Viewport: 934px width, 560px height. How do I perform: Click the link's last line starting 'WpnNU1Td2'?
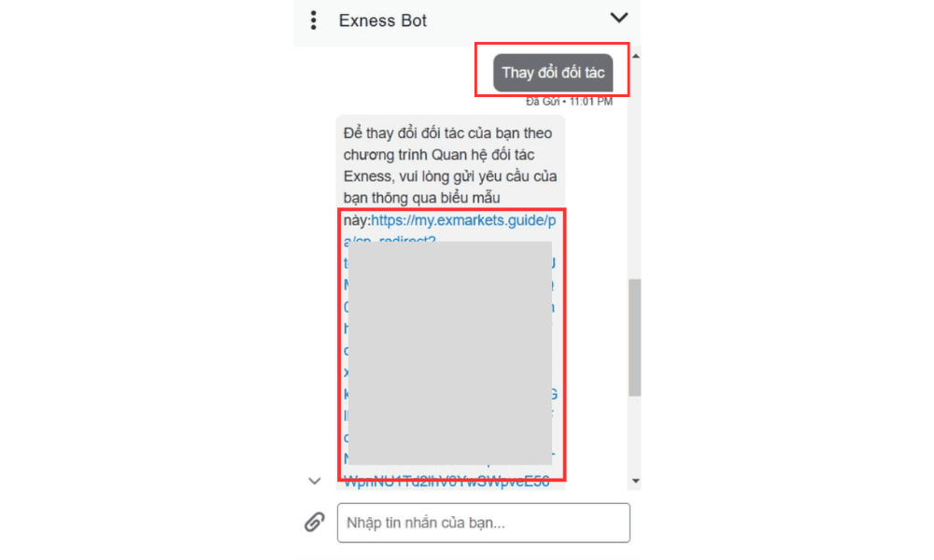pos(446,482)
